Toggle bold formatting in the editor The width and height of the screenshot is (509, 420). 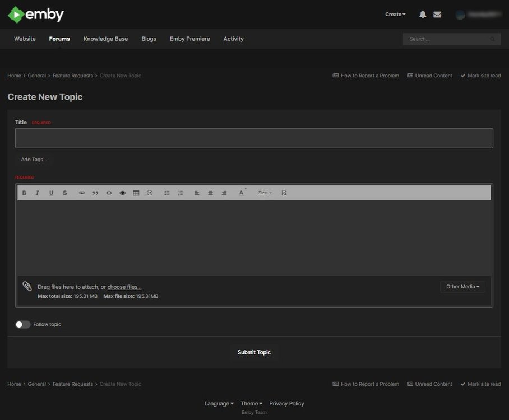tap(24, 193)
